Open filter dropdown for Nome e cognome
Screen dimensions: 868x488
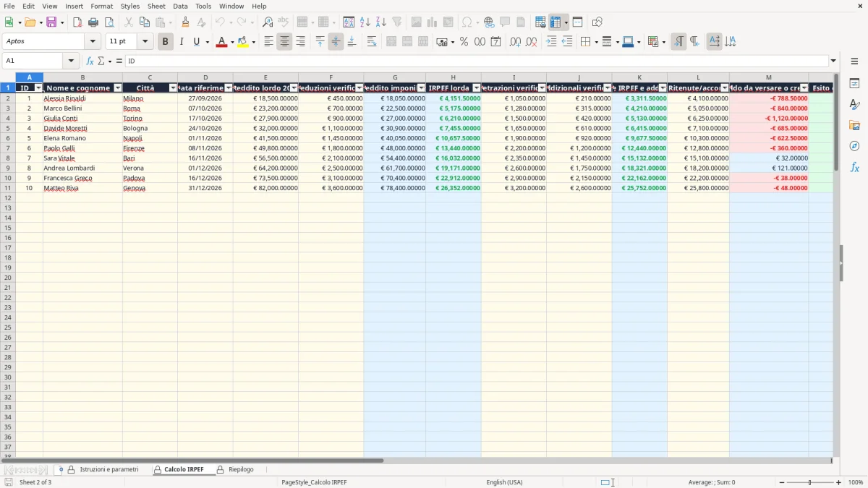(x=118, y=88)
